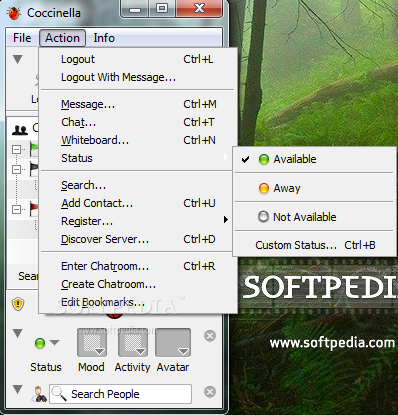Viewport: 398px width, 415px height.
Task: Choose Search... in the Action menu
Action: coord(137,185)
